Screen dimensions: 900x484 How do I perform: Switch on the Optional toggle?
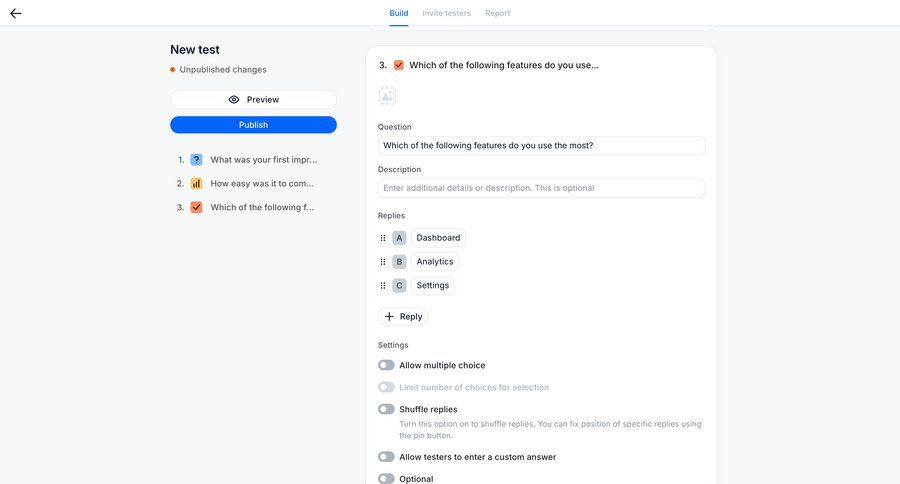[386, 479]
